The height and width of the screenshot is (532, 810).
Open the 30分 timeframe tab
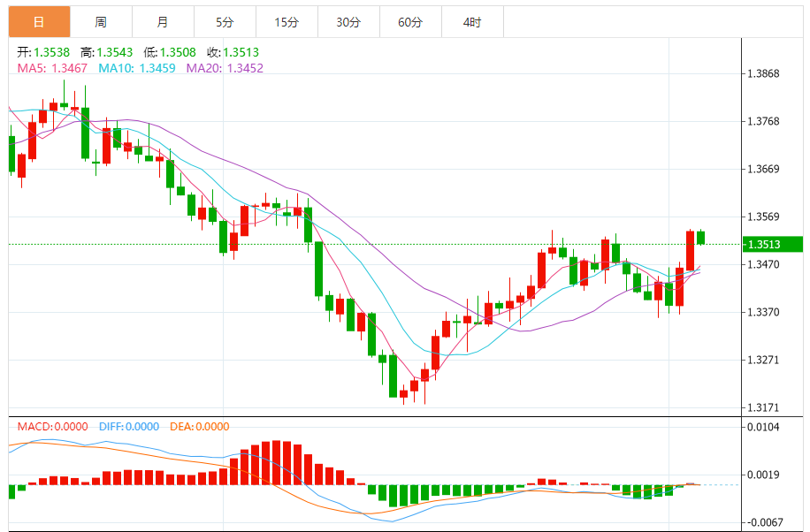pyautogui.click(x=349, y=22)
